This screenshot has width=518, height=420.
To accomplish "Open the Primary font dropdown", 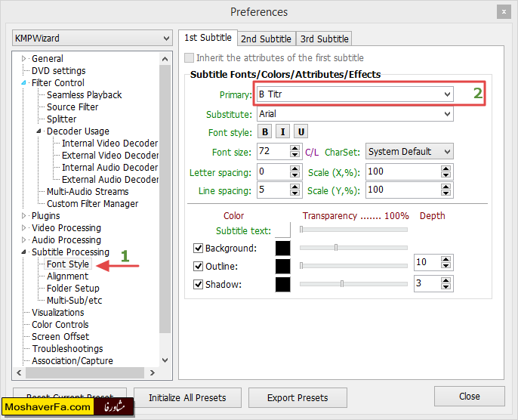I will point(447,94).
